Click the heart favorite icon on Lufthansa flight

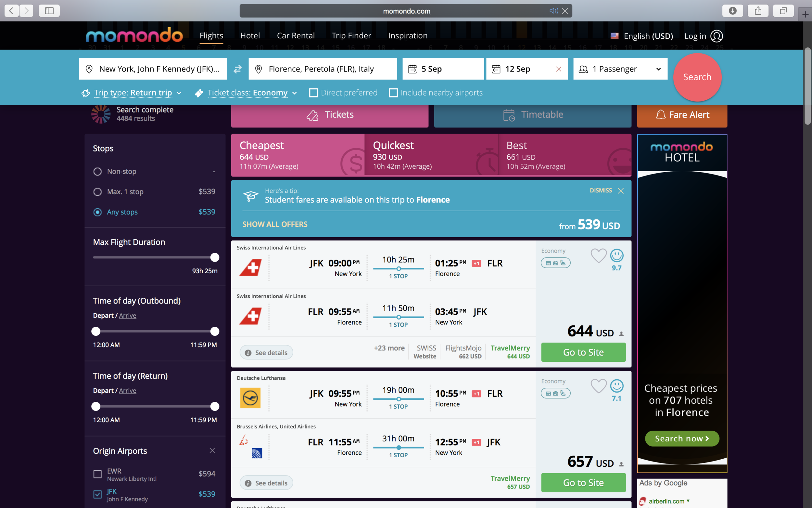point(598,386)
